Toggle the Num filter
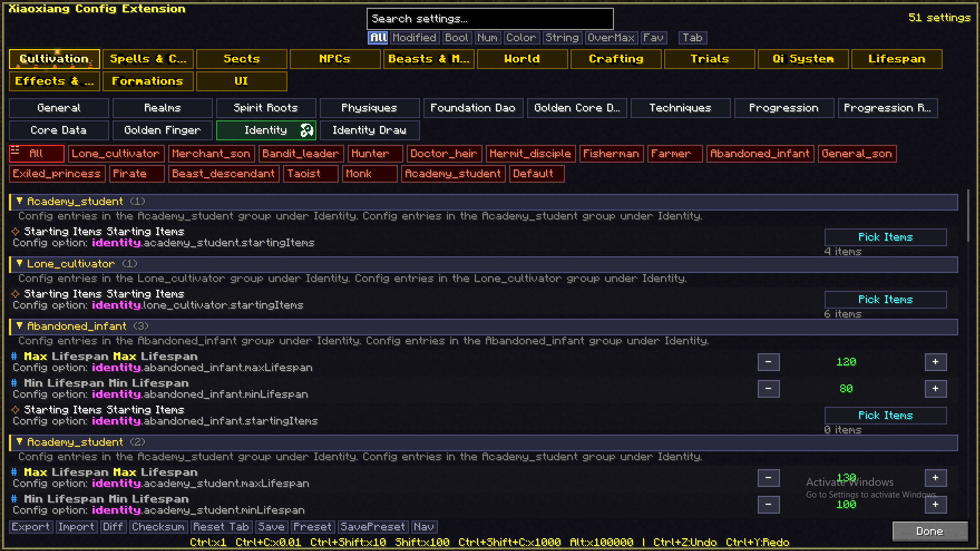This screenshot has height=551, width=980. pyautogui.click(x=487, y=38)
